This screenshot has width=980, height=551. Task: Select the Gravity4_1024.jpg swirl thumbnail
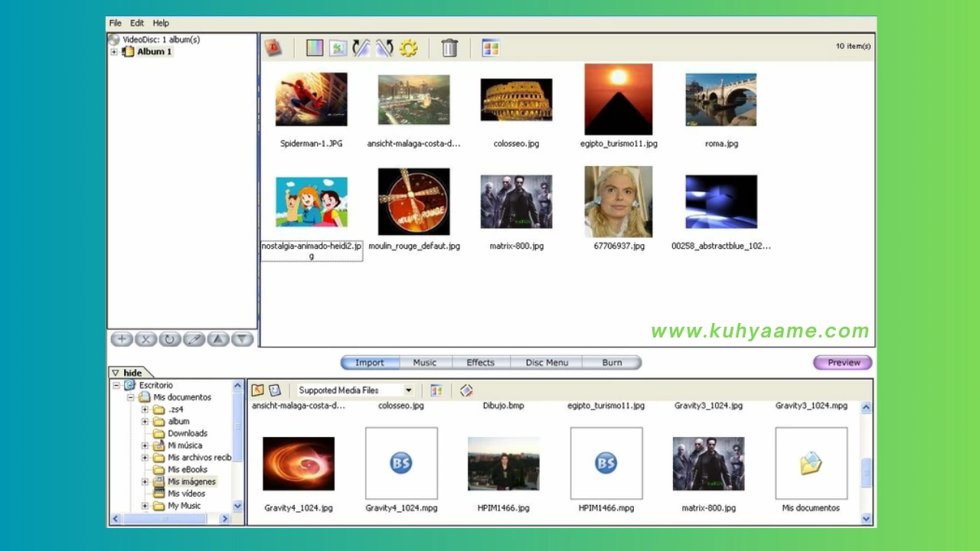[x=299, y=464]
